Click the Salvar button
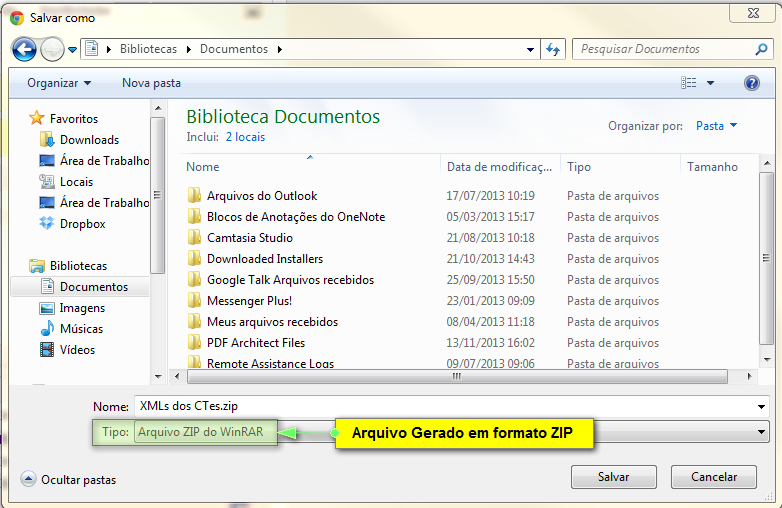Screen dimensions: 782x508 613,477
